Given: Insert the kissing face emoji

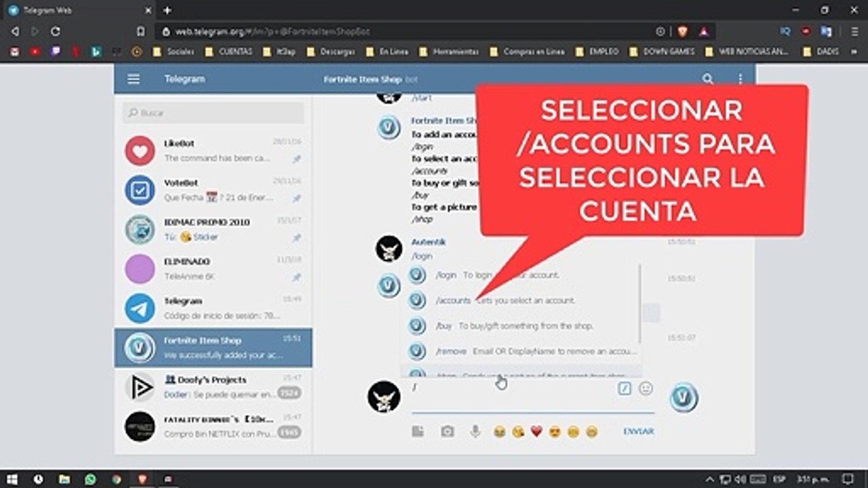Looking at the screenshot, I should pyautogui.click(x=518, y=431).
